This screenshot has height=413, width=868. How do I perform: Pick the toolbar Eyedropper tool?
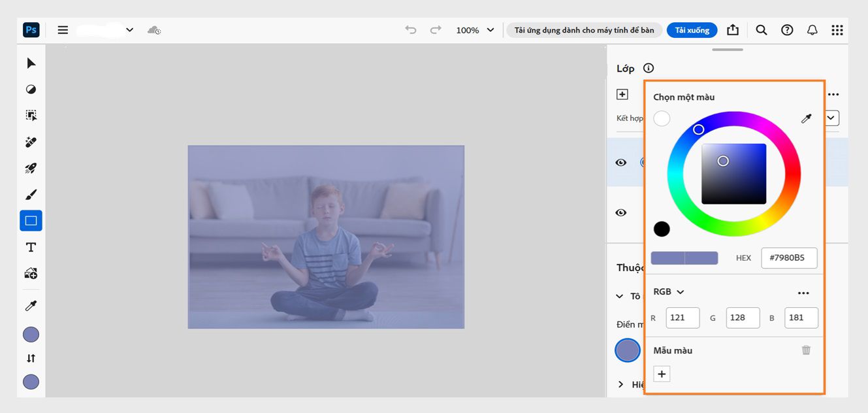tap(31, 306)
